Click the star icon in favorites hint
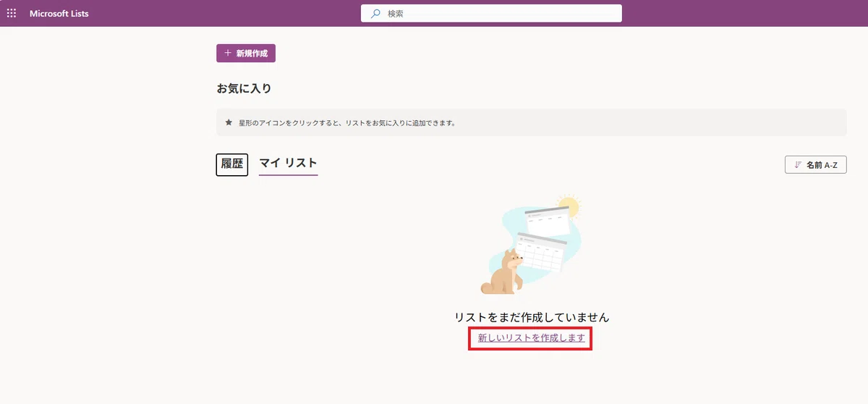This screenshot has width=868, height=404. click(x=229, y=122)
